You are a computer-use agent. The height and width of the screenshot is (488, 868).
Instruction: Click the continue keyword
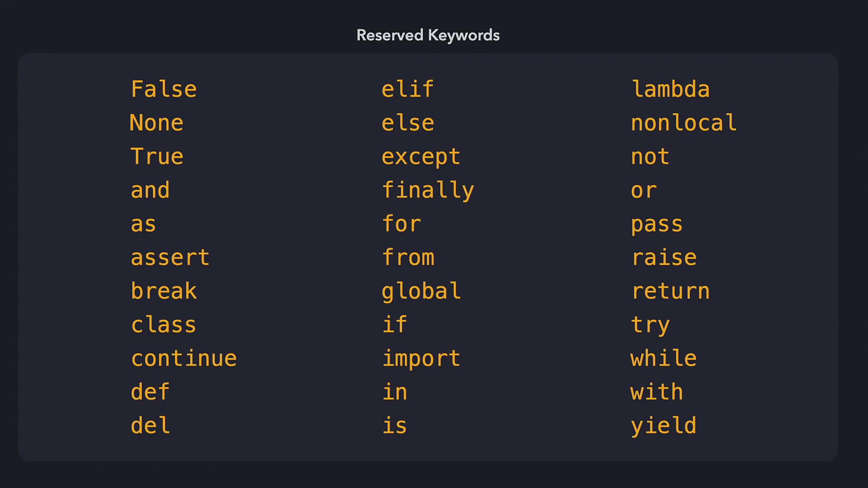coord(184,358)
